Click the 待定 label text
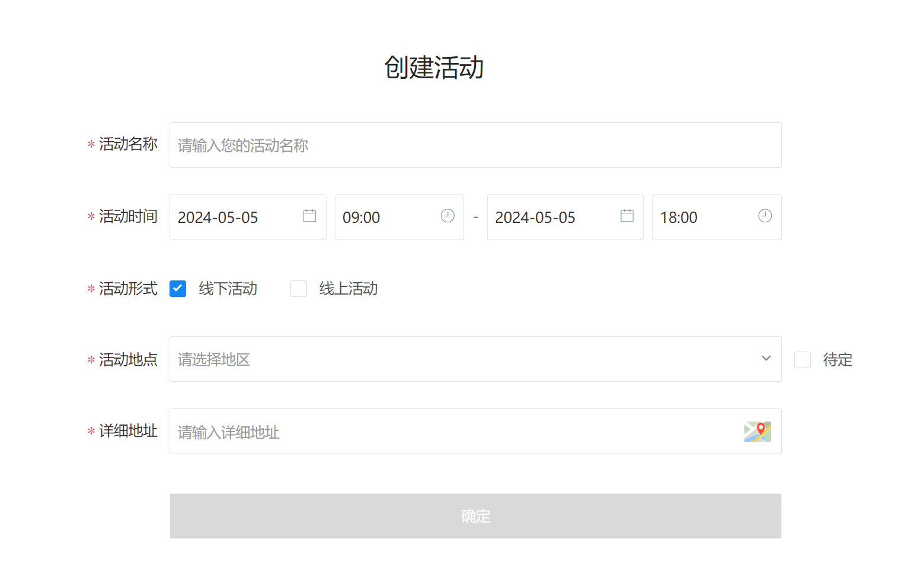This screenshot has width=924, height=562. (x=838, y=360)
